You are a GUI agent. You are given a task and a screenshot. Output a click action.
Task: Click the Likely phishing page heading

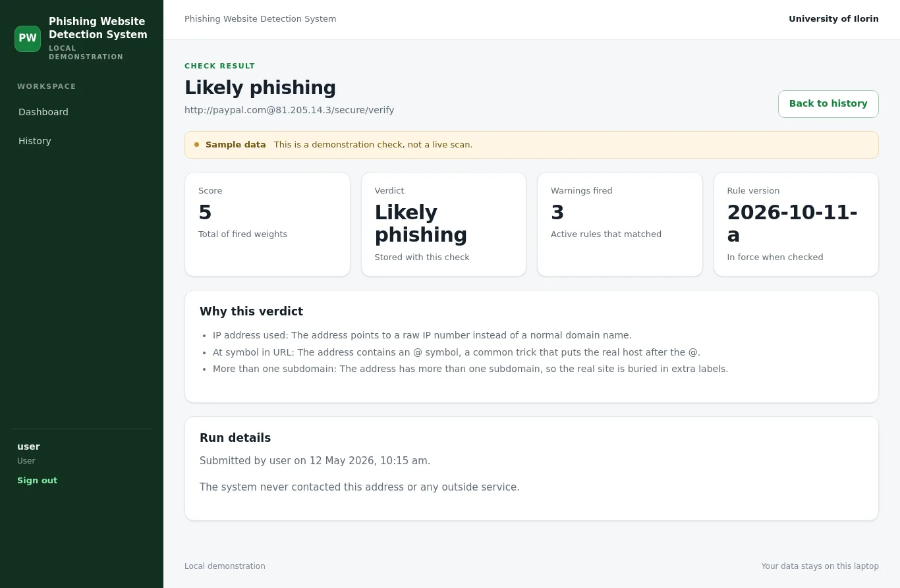[x=260, y=88]
